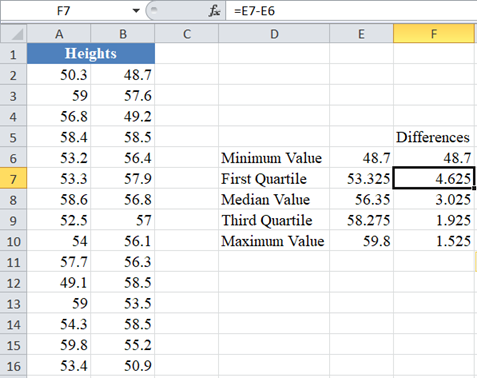This screenshot has height=378, width=477.
Task: Select column A header
Action: pos(59,34)
